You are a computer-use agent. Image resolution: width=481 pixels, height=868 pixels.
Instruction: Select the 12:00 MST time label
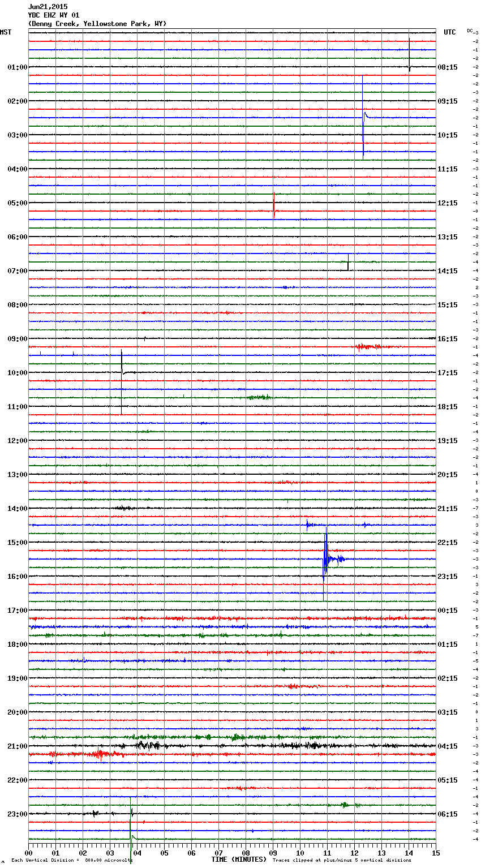(18, 441)
